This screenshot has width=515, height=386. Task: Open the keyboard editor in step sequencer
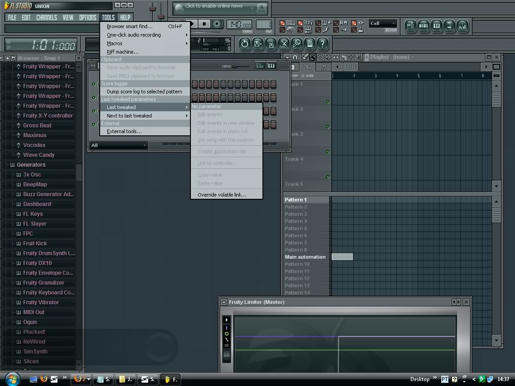click(x=271, y=66)
